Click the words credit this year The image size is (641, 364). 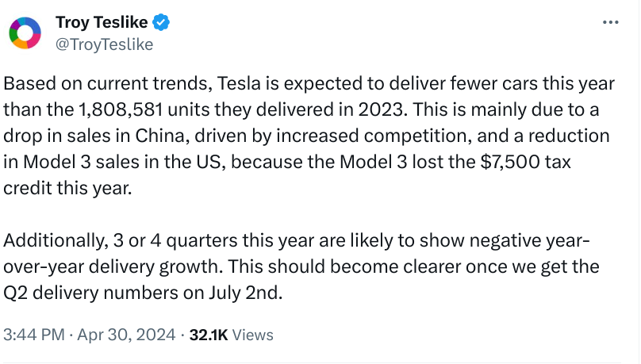[x=67, y=188]
